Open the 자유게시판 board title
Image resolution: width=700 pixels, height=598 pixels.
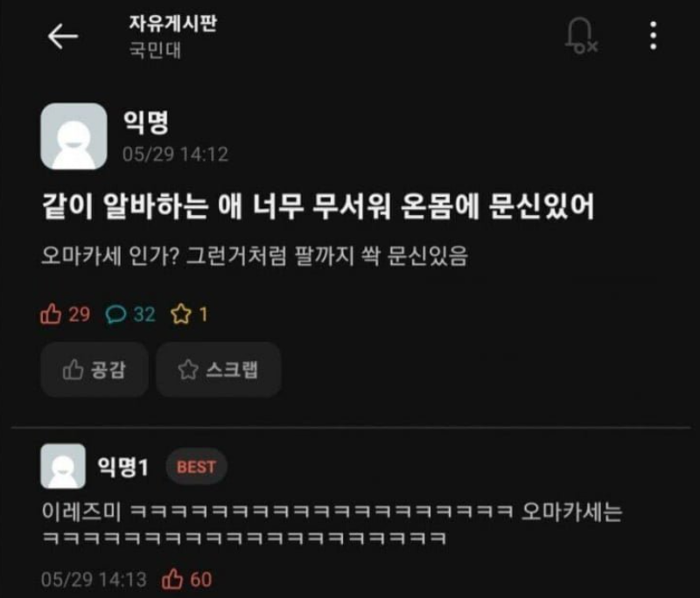click(173, 24)
